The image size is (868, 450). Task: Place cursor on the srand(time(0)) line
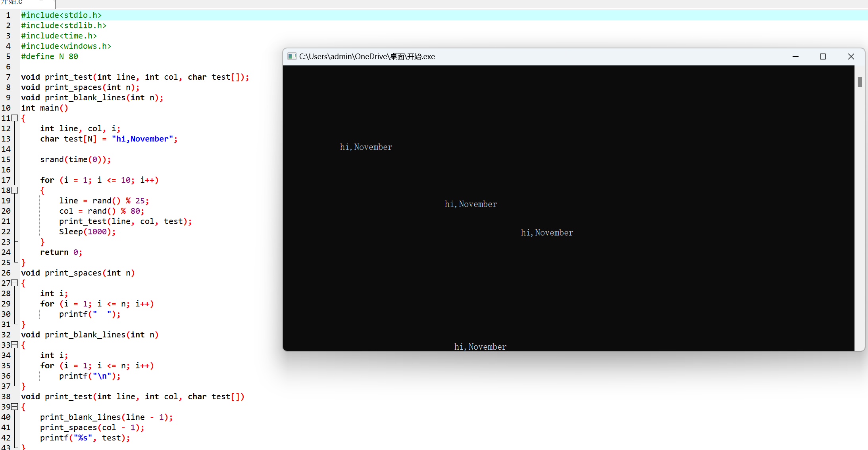coord(75,159)
